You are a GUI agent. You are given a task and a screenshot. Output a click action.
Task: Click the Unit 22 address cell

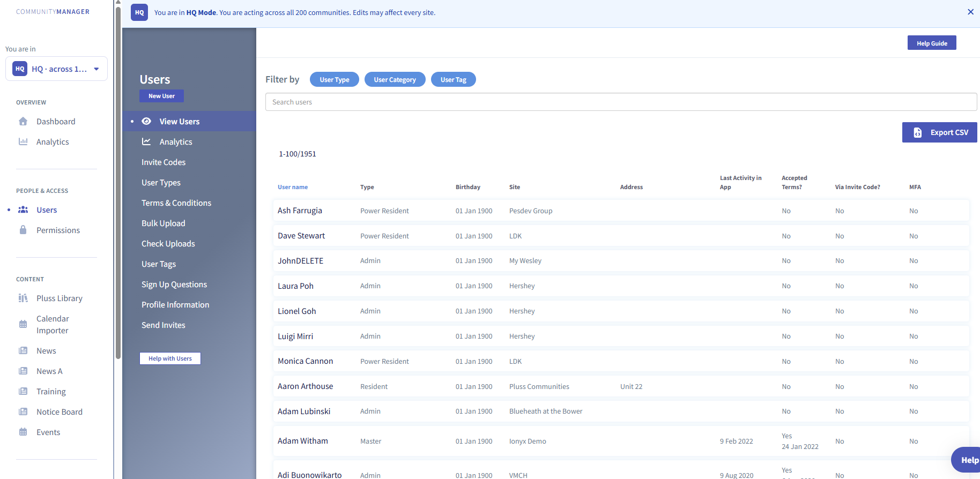[x=631, y=386]
